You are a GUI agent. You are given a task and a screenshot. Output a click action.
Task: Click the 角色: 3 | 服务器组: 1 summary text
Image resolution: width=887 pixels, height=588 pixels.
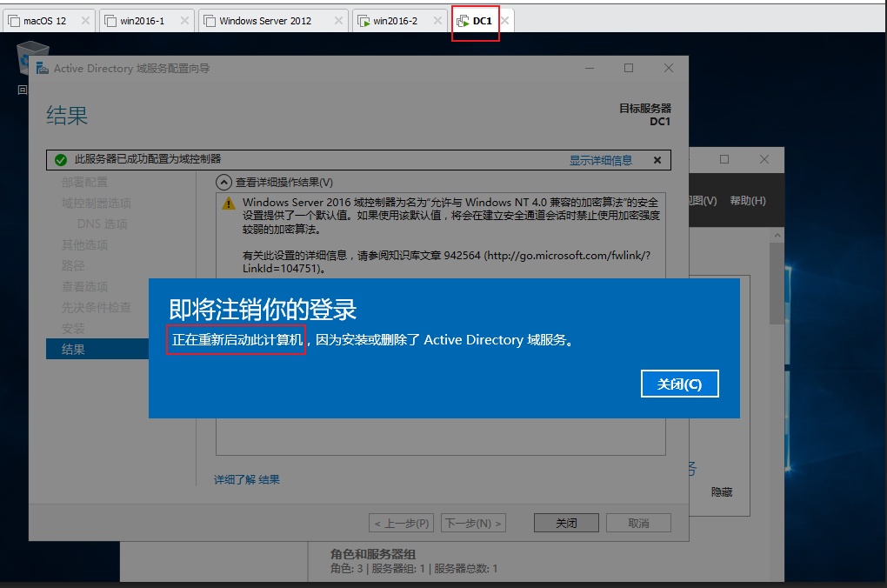click(414, 568)
